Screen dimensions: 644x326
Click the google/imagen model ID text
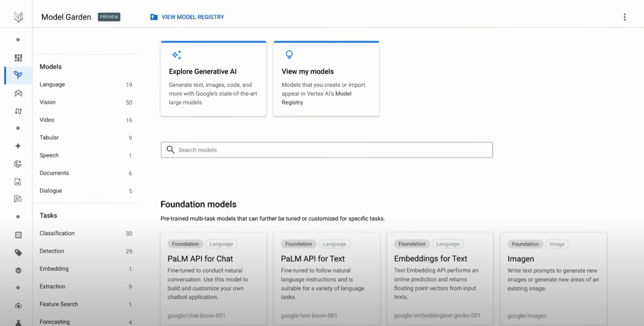[x=527, y=315]
